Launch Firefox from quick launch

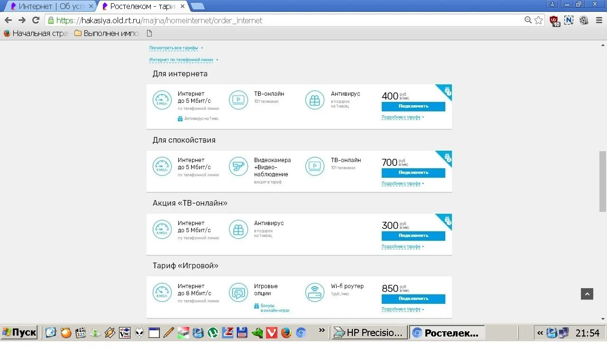pos(286,333)
